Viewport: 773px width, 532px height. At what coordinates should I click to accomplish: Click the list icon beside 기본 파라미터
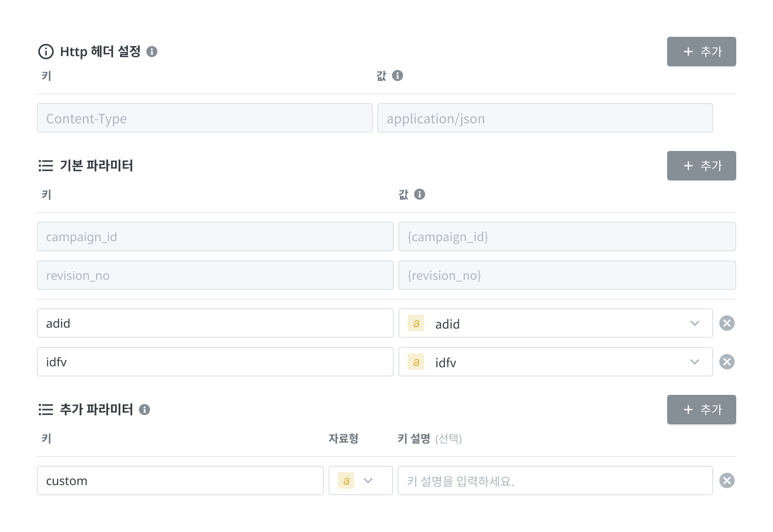[46, 166]
